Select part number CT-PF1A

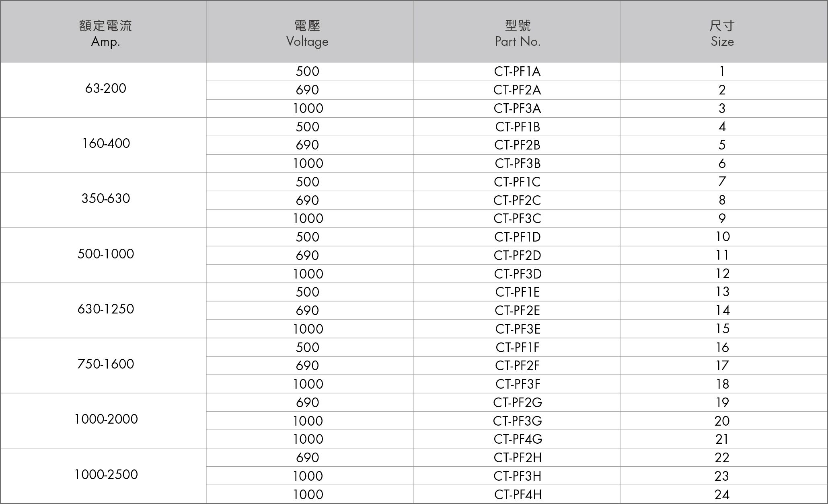(x=517, y=72)
